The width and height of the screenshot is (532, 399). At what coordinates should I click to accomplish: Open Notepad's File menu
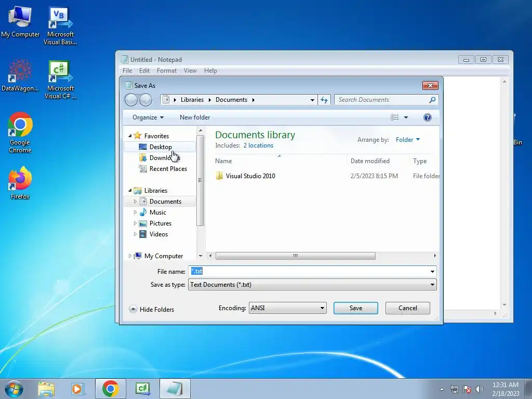[x=127, y=71]
